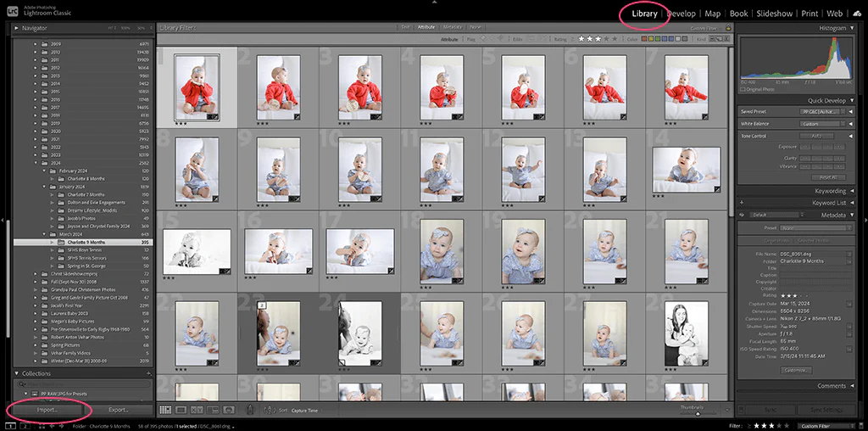This screenshot has width=868, height=431.
Task: Collapse the Navigator panel
Action: pyautogui.click(x=17, y=28)
